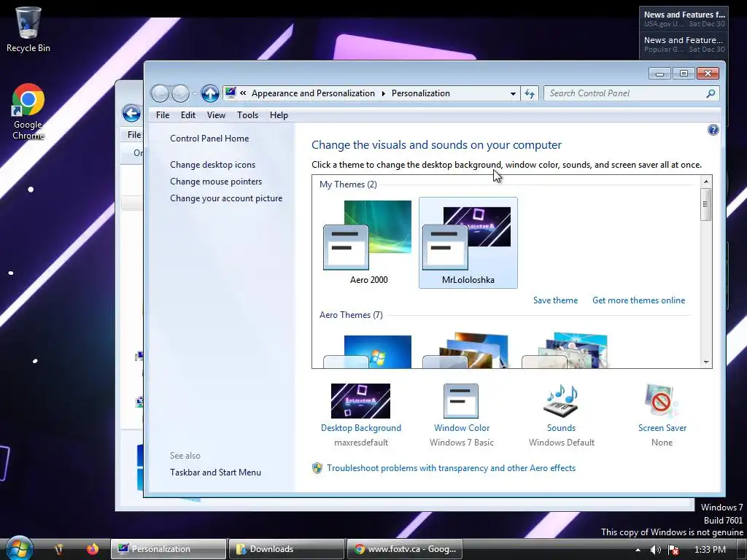The image size is (747, 560).
Task: Click Save theme link
Action: click(555, 300)
